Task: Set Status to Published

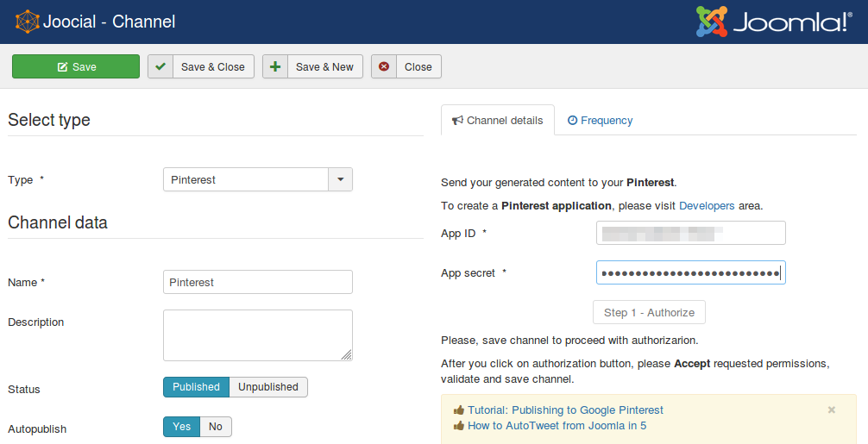Action: [x=196, y=387]
